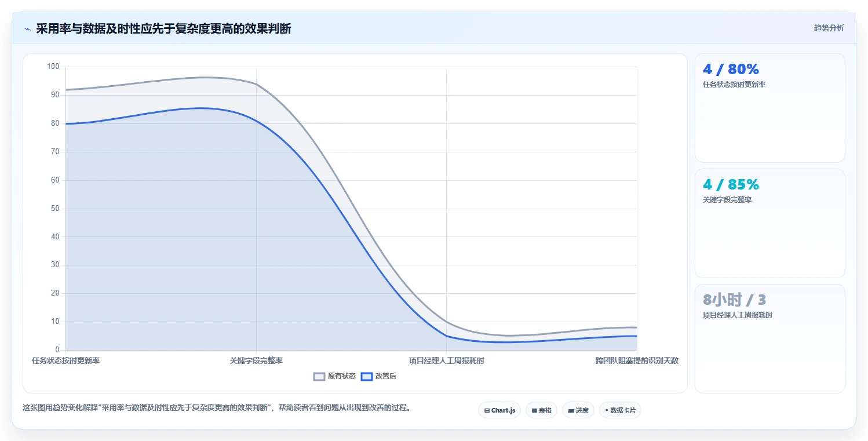Click the y-axis tick 10
This screenshot has height=441, width=868.
pos(55,322)
